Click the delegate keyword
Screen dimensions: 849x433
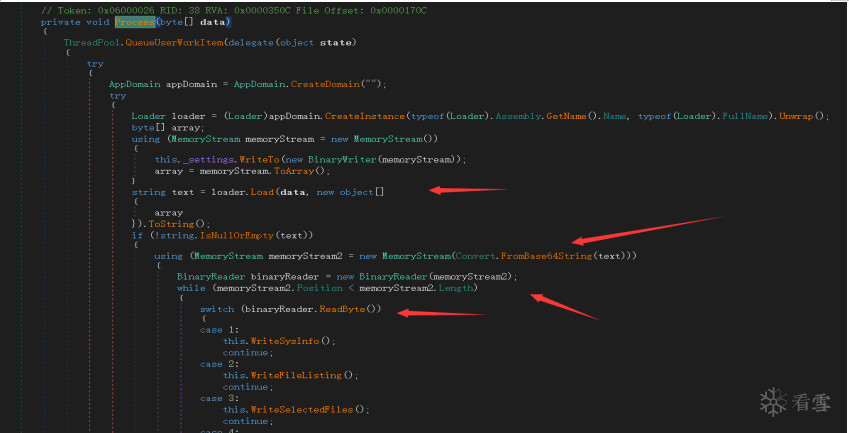coord(251,43)
